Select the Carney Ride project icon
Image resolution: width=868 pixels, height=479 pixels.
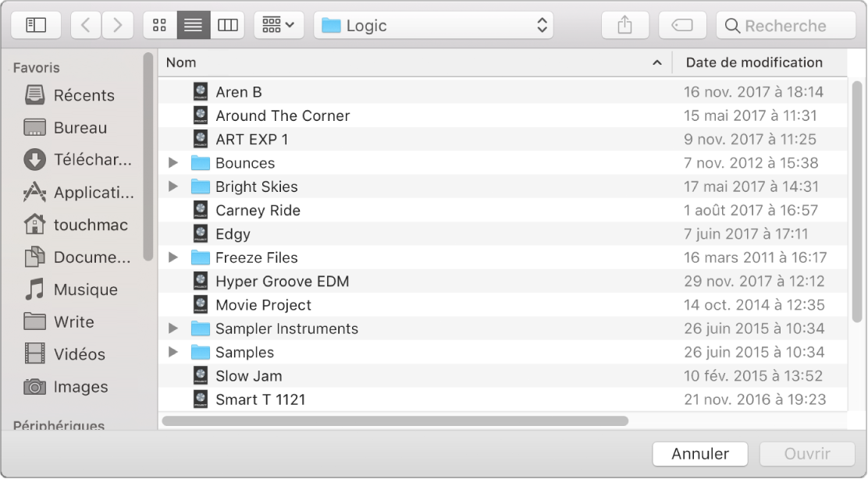(x=201, y=210)
